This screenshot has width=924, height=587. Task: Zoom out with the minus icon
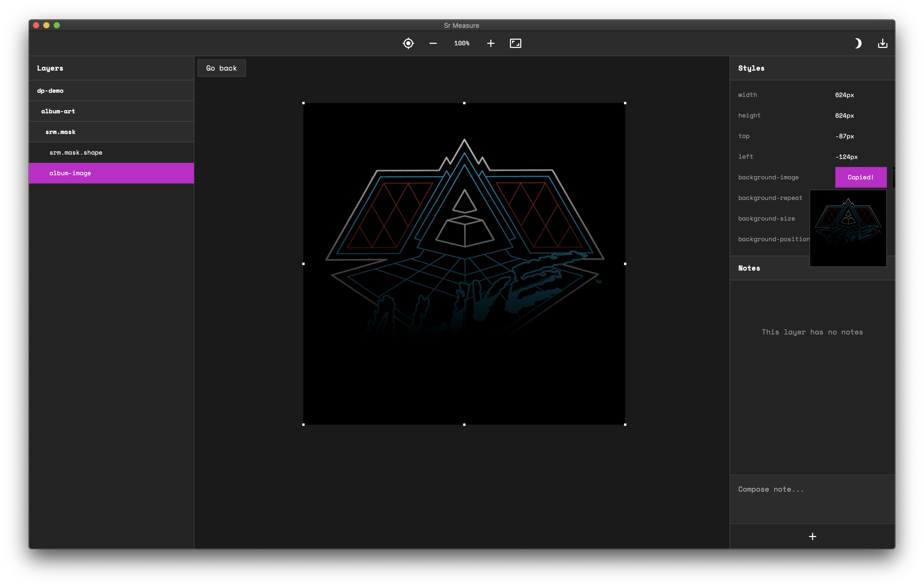click(x=433, y=43)
